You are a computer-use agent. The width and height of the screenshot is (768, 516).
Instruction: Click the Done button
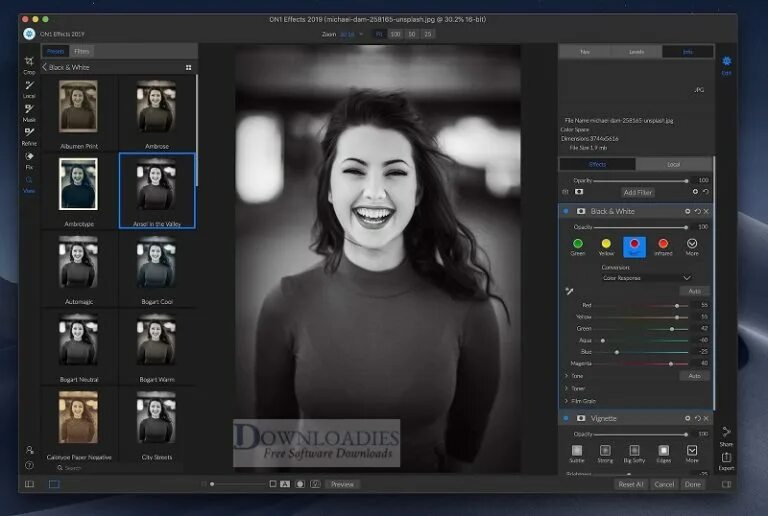pyautogui.click(x=693, y=484)
